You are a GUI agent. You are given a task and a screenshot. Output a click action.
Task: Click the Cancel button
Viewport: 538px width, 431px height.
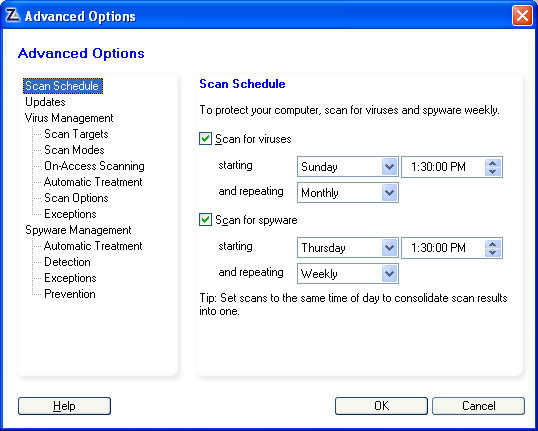[478, 406]
